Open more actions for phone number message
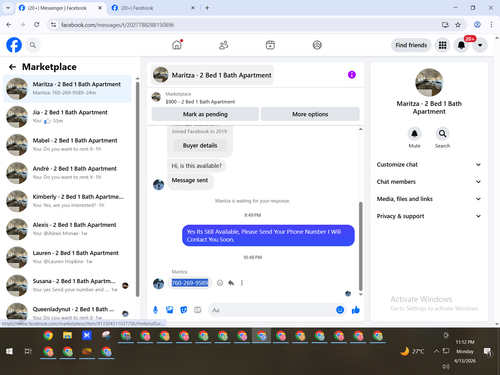This screenshot has height=375, width=500. pos(242,283)
